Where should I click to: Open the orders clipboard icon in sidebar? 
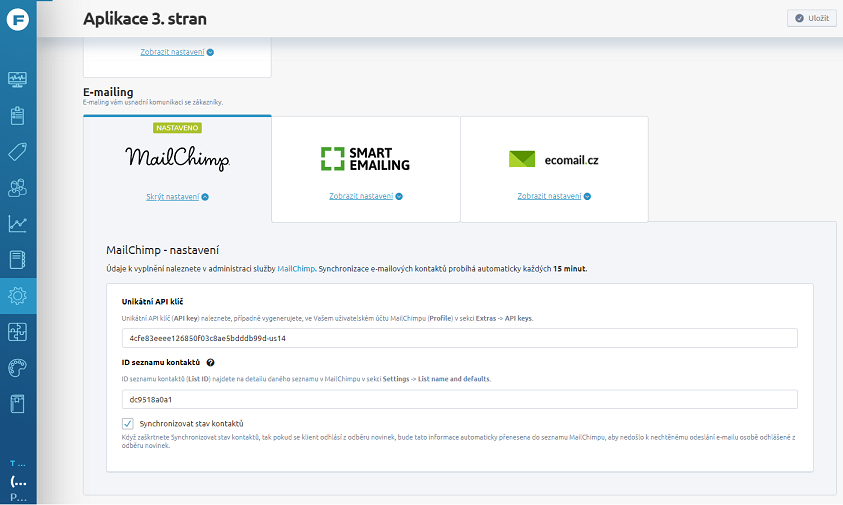tap(18, 116)
